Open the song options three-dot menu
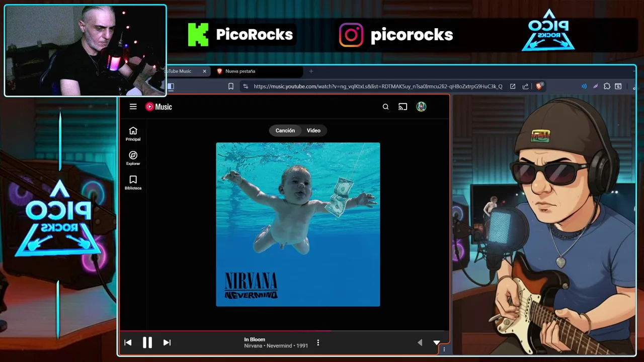This screenshot has height=362, width=644. [318, 342]
